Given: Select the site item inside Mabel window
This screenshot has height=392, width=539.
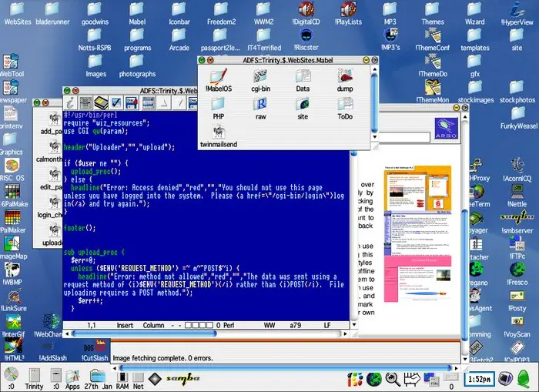Looking at the screenshot, I should click(x=303, y=109).
